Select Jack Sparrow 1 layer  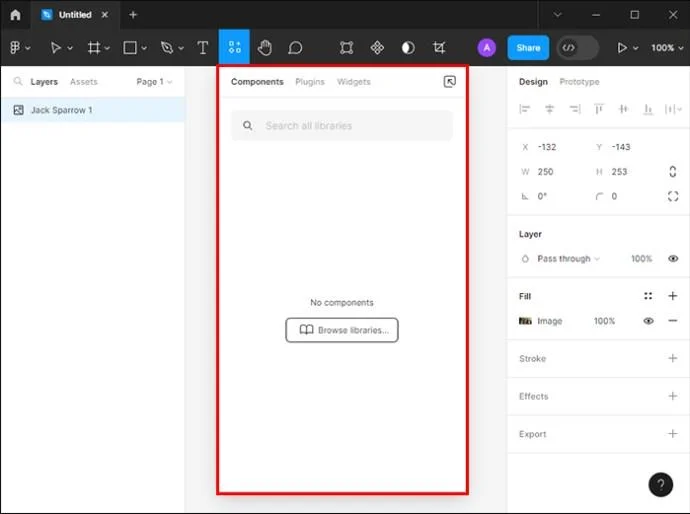[93, 110]
